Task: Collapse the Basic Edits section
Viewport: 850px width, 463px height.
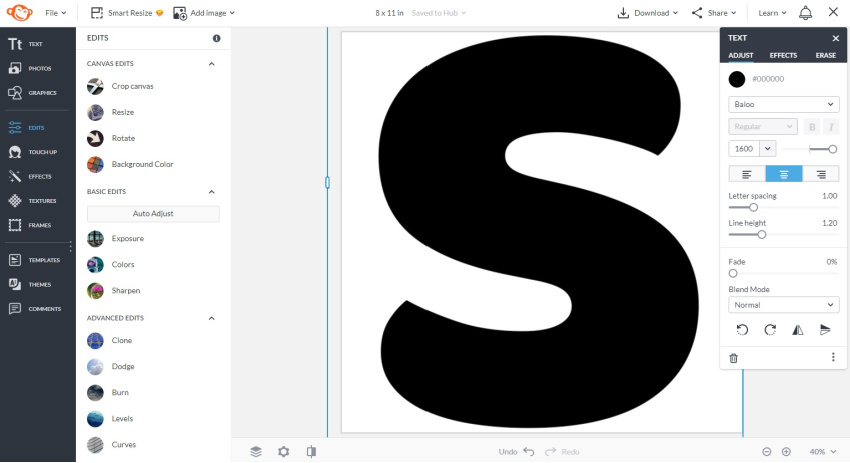Action: point(211,192)
